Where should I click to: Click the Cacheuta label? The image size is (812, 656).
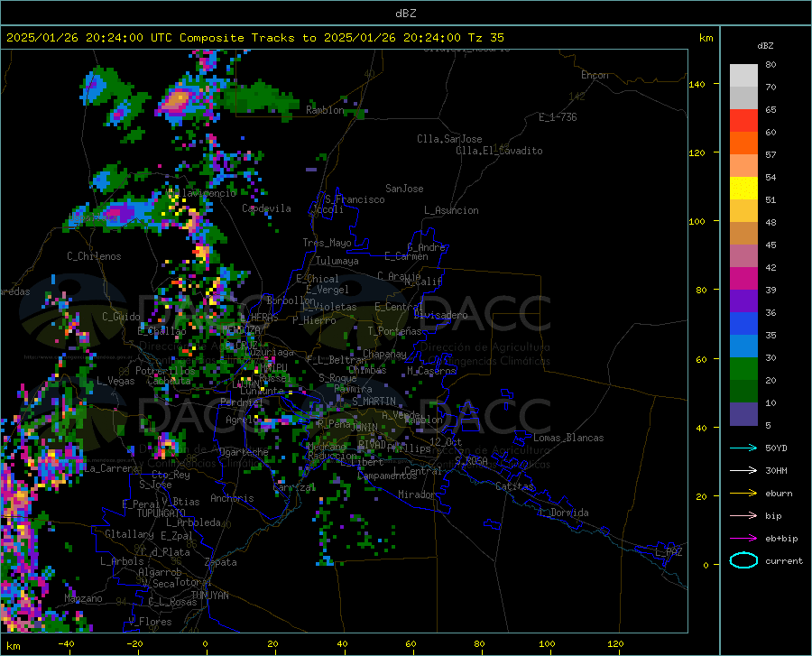point(169,381)
